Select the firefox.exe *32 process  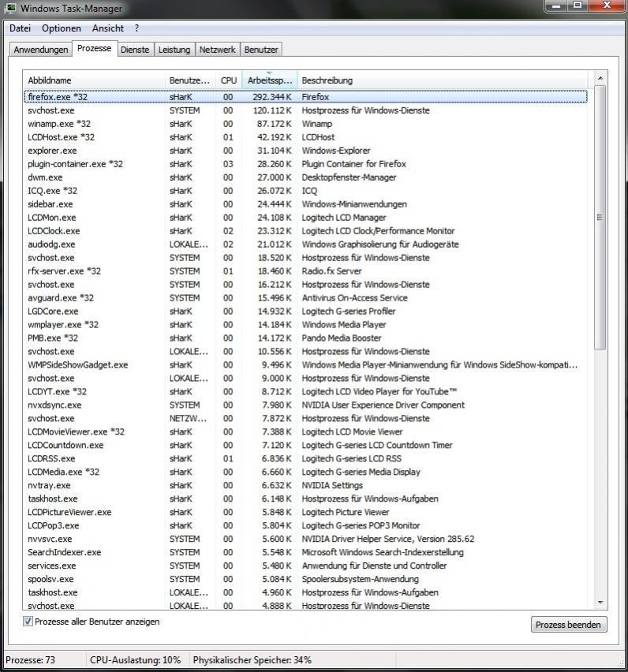point(305,97)
